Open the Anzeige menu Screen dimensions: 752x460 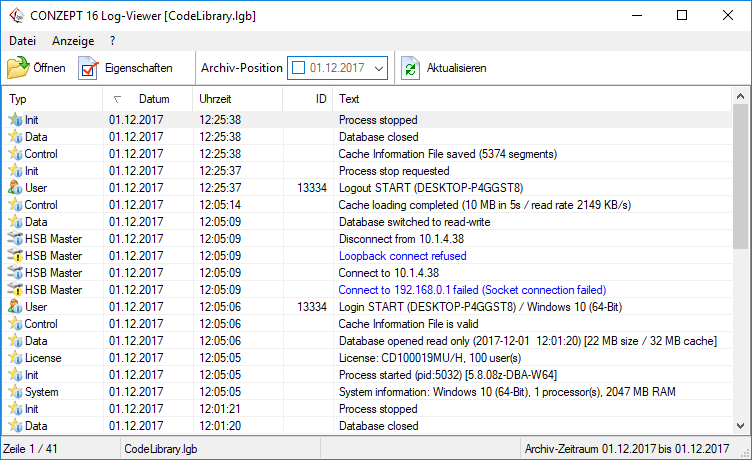point(73,41)
